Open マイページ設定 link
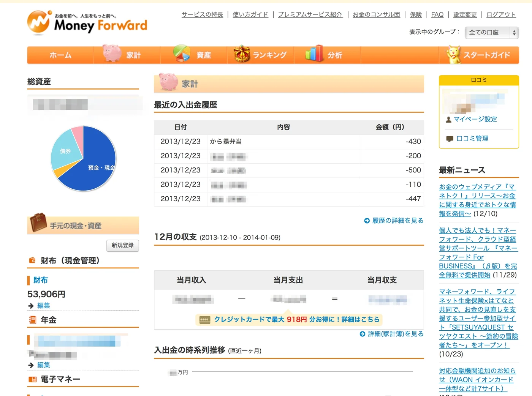The image size is (532, 396). [475, 119]
